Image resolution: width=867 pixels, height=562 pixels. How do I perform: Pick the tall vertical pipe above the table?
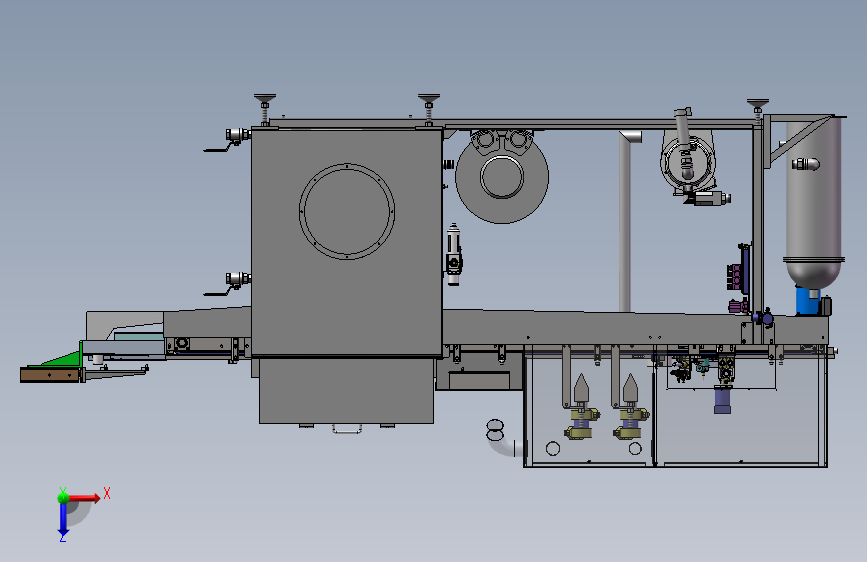tap(625, 221)
